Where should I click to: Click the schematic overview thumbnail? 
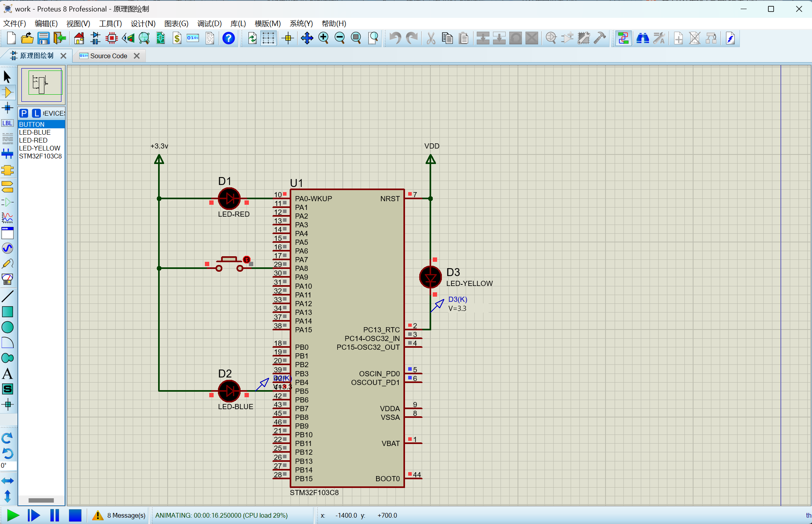[x=42, y=85]
